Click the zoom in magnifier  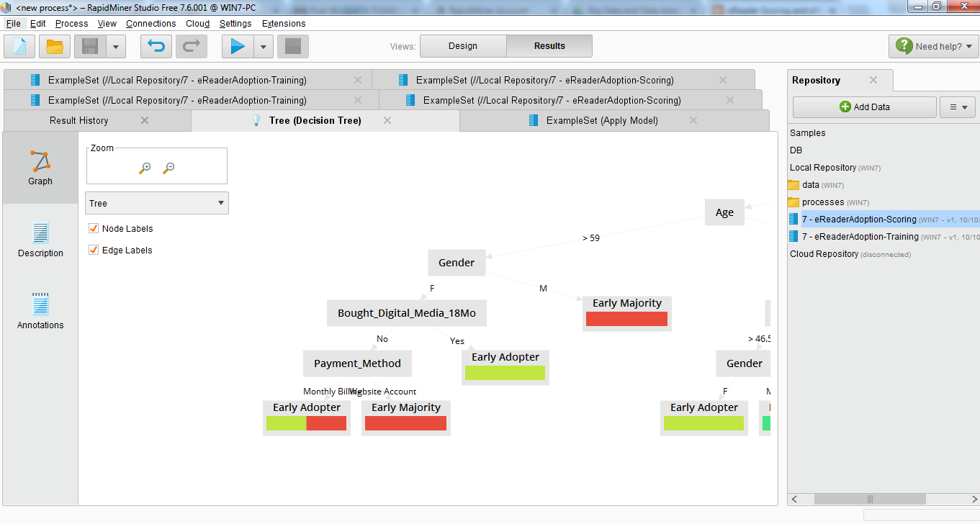pos(145,168)
